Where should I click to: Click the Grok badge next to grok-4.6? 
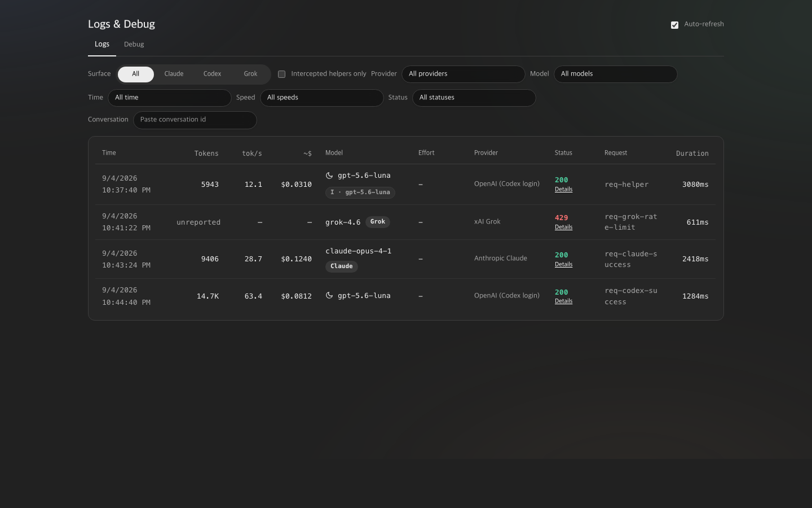tap(378, 222)
